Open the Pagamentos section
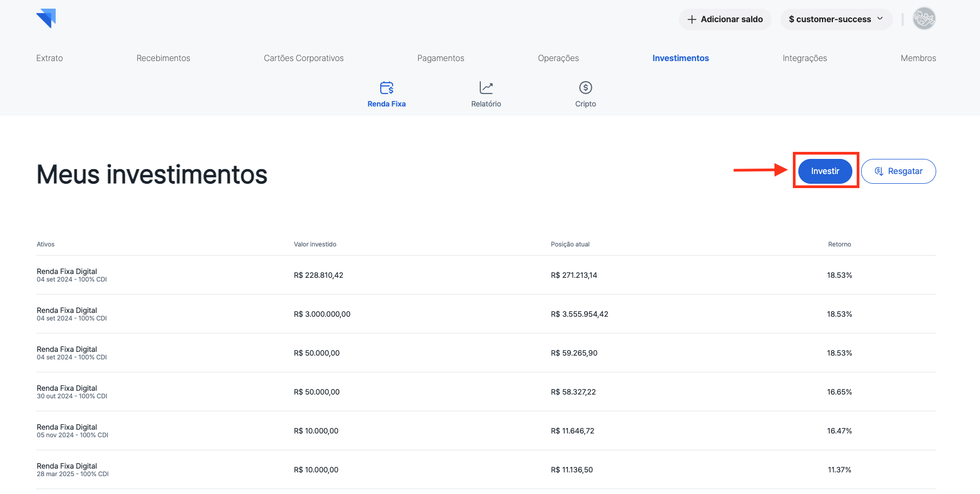Viewport: 980px width, 494px height. click(x=440, y=58)
